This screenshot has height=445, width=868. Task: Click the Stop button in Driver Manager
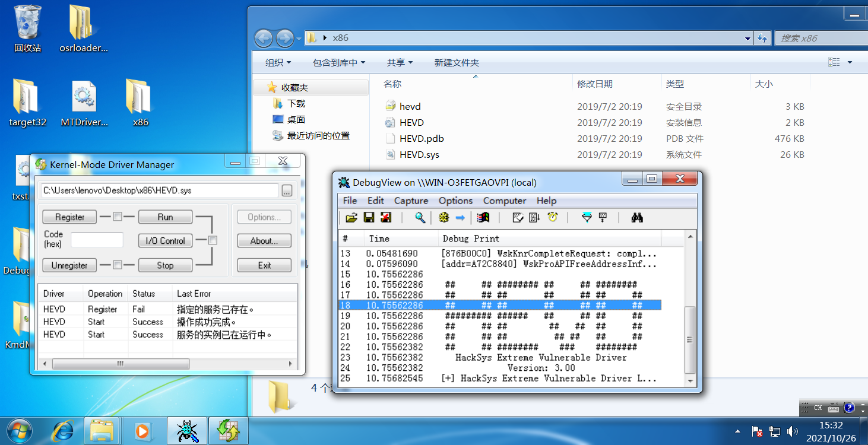[165, 265]
